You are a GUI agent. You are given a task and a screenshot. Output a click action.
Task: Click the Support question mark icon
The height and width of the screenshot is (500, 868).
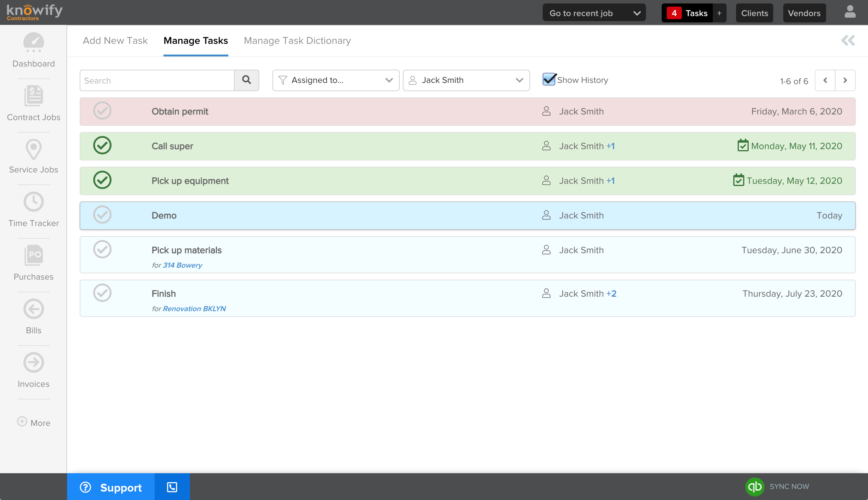pyautogui.click(x=85, y=487)
